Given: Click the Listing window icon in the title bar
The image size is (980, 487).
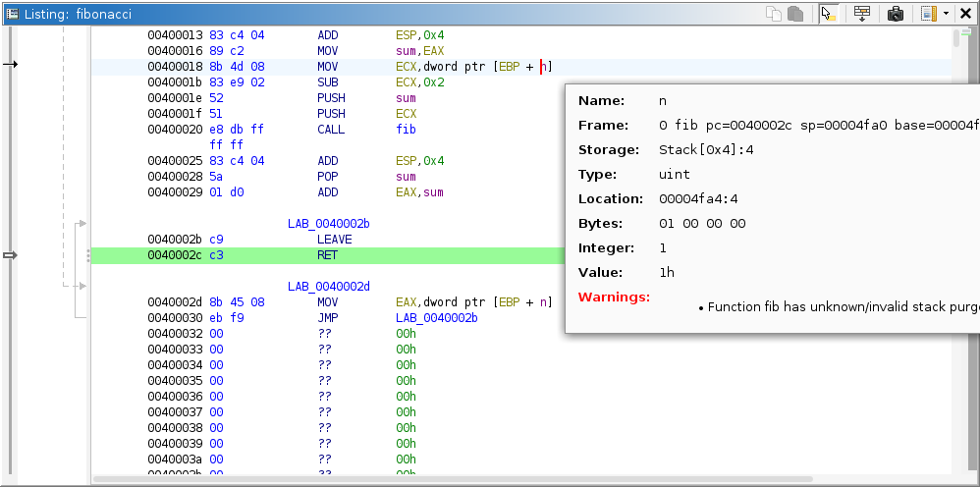Looking at the screenshot, I should coord(12,14).
